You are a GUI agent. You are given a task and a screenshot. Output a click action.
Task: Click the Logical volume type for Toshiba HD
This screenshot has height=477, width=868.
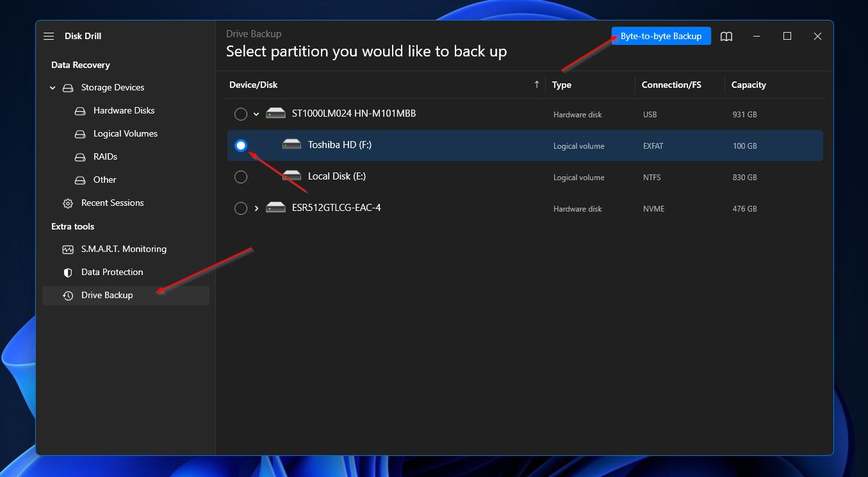click(x=579, y=146)
